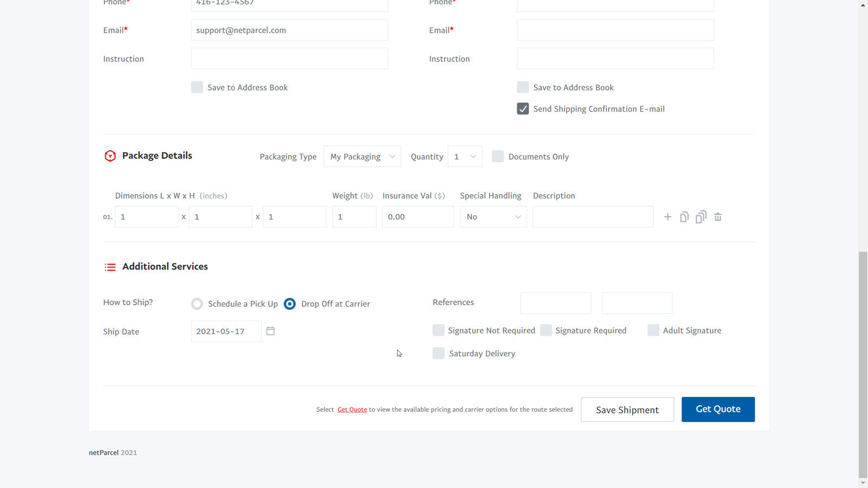Click the Additional Services list icon
Viewport: 868px width, 488px height.
click(x=110, y=267)
